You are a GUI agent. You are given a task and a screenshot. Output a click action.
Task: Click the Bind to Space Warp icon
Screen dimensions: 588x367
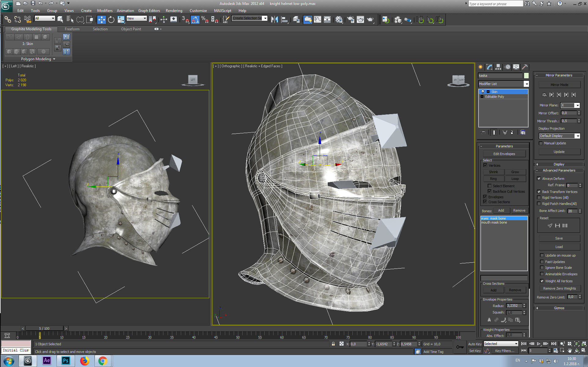(28, 20)
